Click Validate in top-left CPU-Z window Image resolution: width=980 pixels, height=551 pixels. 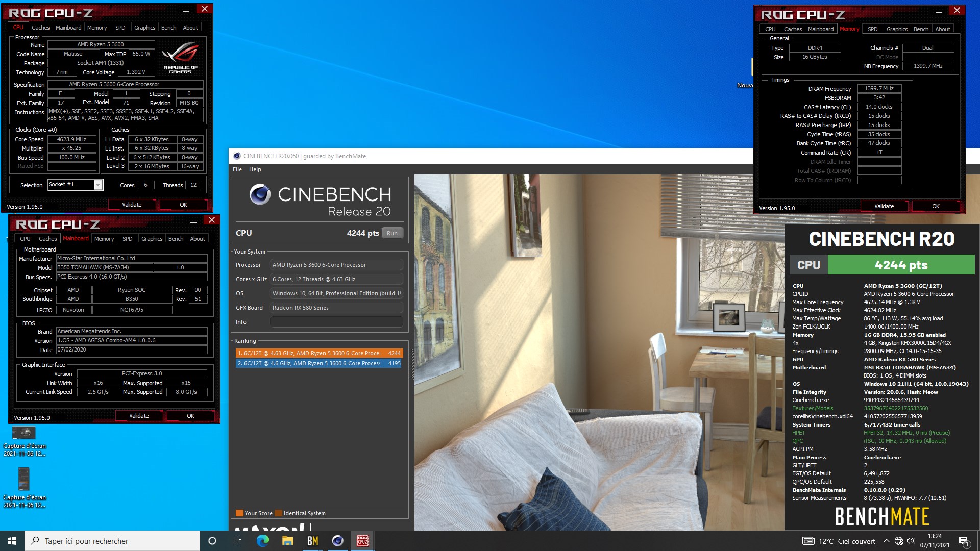(x=132, y=205)
